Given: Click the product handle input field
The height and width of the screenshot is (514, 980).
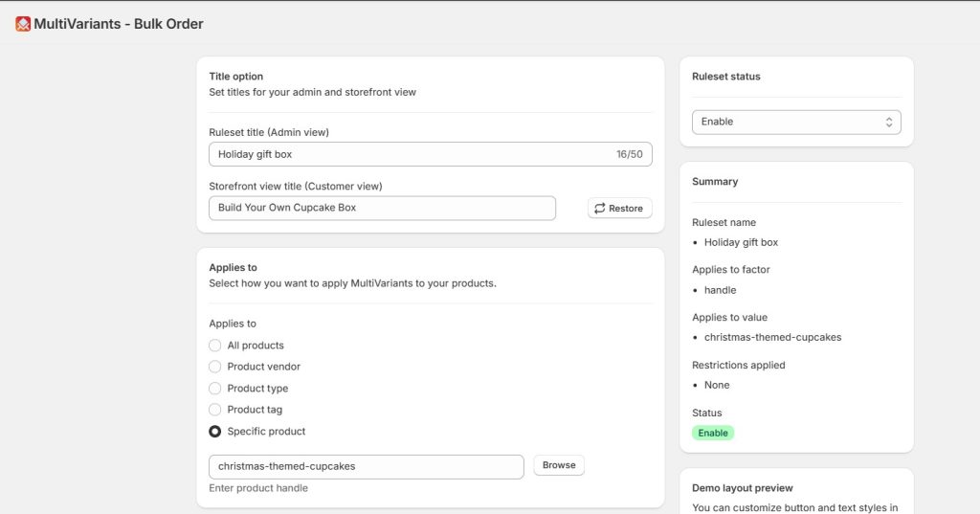Looking at the screenshot, I should pyautogui.click(x=367, y=466).
